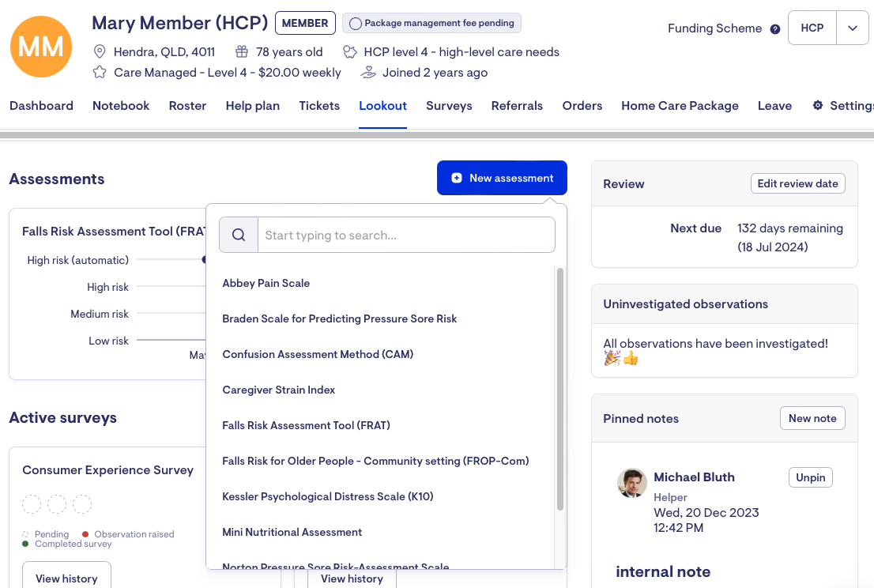Open the Notebook tab
Viewport: 874px width, 588px height.
[x=121, y=106]
